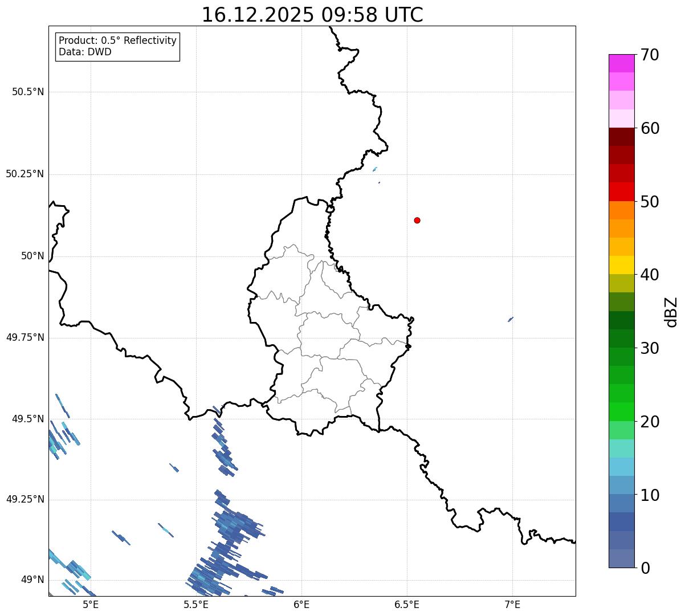Click the orange swatch just below 50
Image resolution: width=685 pixels, height=616 pixels.
pyautogui.click(x=621, y=210)
